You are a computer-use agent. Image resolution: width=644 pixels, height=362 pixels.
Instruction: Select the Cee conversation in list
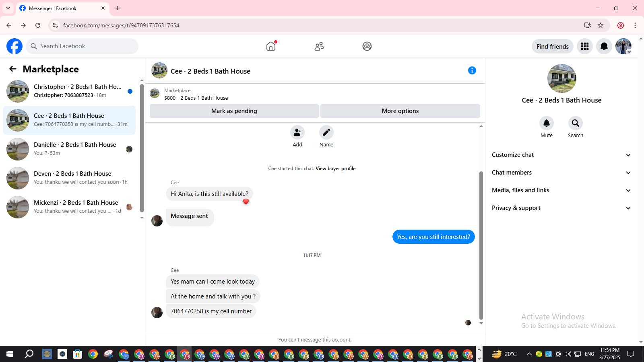pos(69,120)
